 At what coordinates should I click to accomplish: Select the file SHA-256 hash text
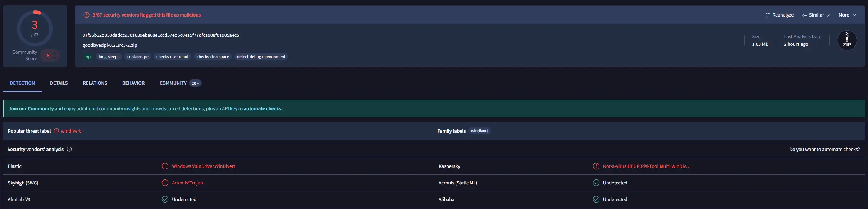click(161, 35)
